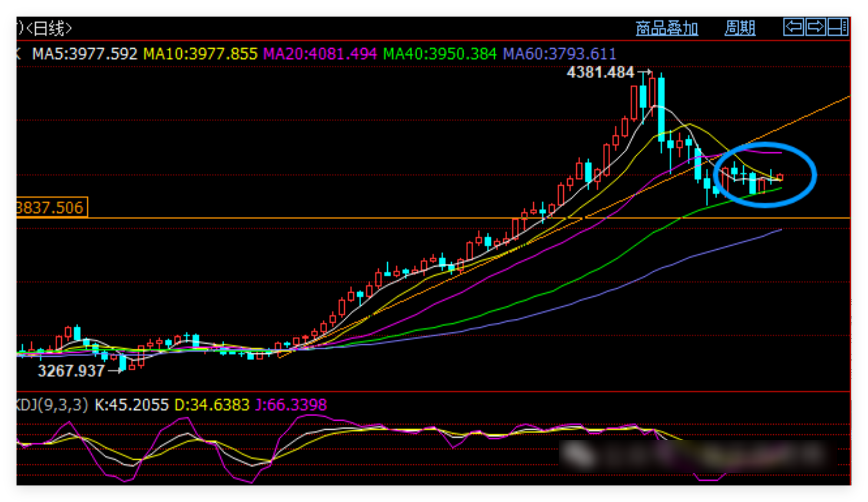Click the D:34.6383 value label
This screenshot has height=502, width=868.
pyautogui.click(x=212, y=405)
